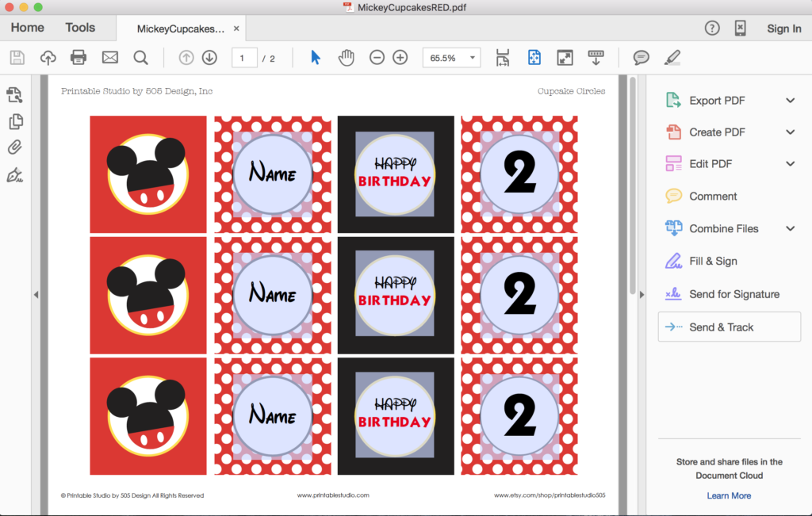
Task: Open Combine Files tool
Action: (723, 228)
